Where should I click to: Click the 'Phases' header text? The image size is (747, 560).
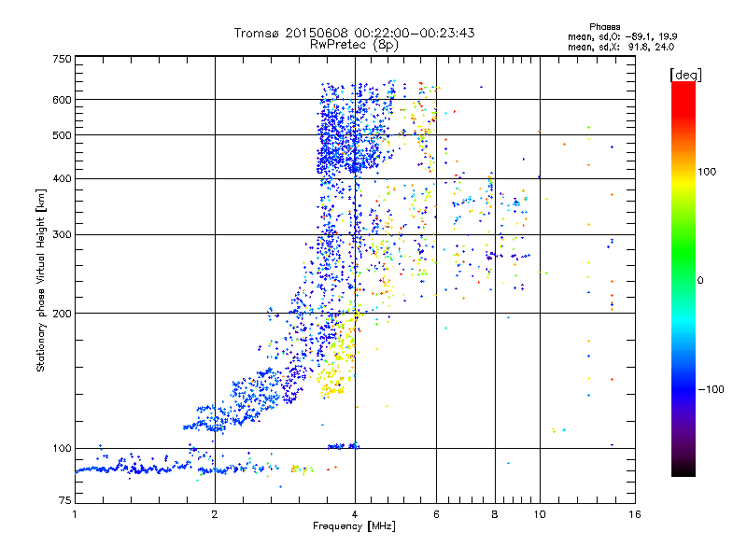604,27
